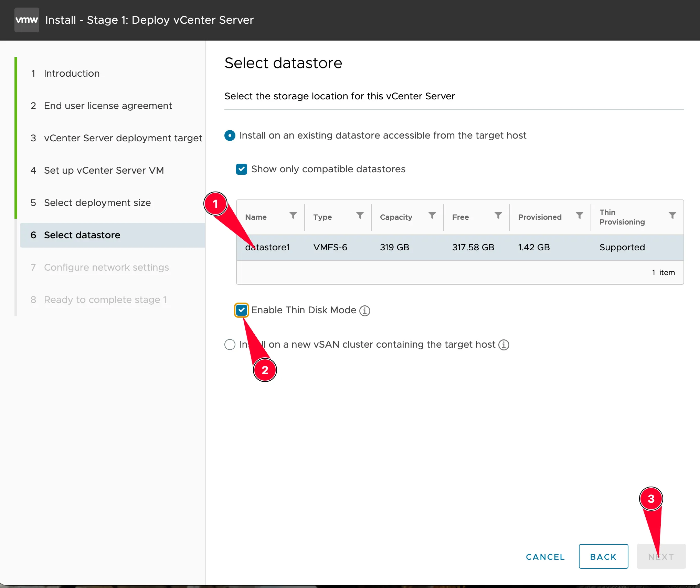Screen dimensions: 700x588
Task: Filter the Capacity column
Action: pos(432,215)
